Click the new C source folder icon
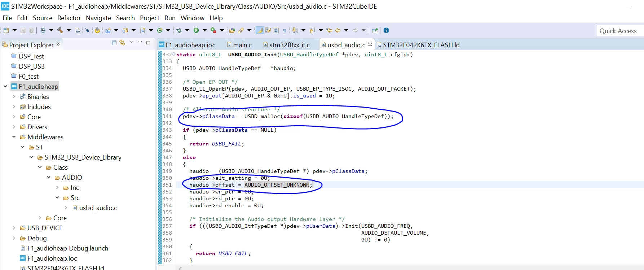The height and width of the screenshot is (270, 644). (x=125, y=31)
